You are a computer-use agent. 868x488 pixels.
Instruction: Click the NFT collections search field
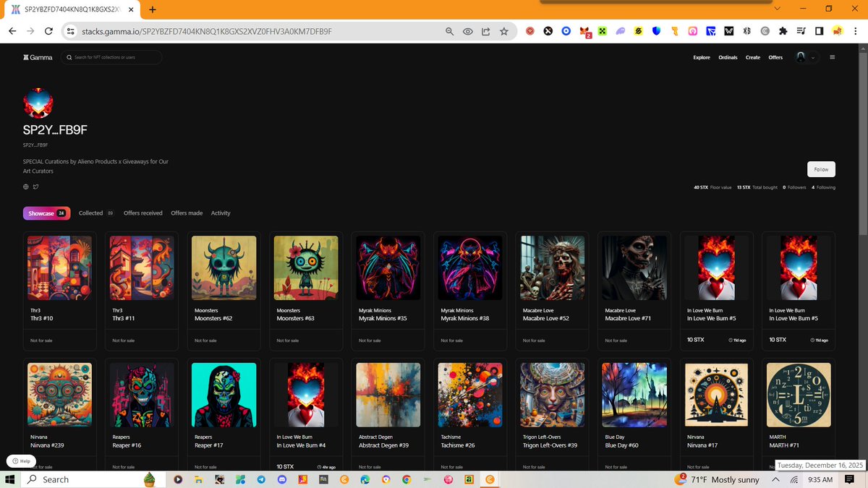pos(111,57)
